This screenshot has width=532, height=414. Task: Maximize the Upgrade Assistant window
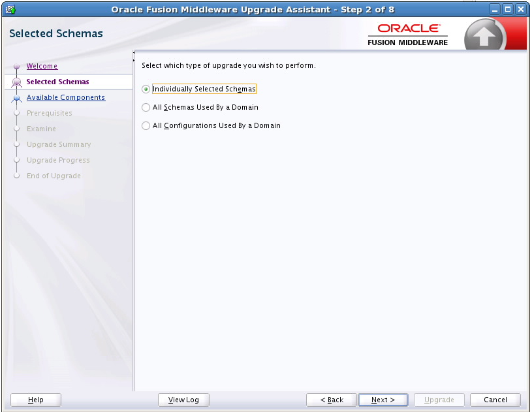click(508, 9)
